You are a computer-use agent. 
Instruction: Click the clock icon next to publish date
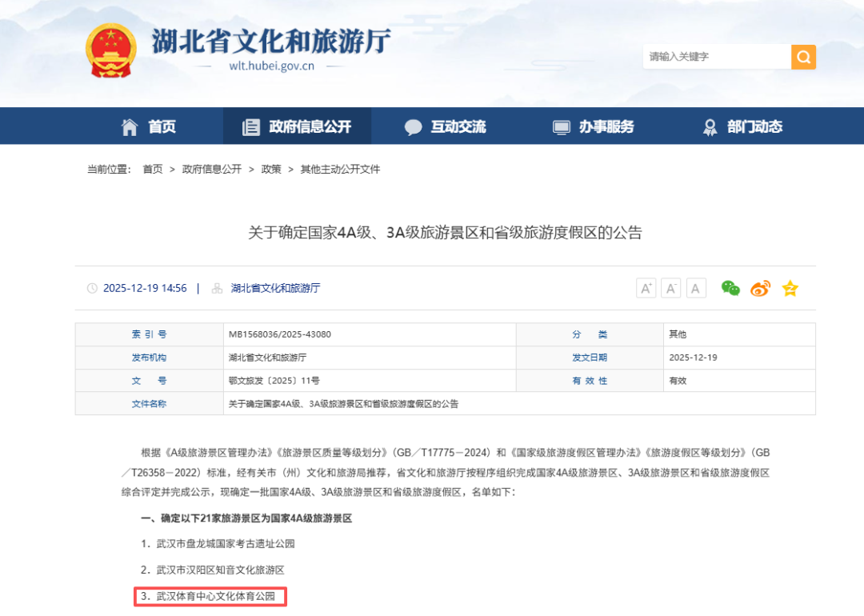click(92, 289)
